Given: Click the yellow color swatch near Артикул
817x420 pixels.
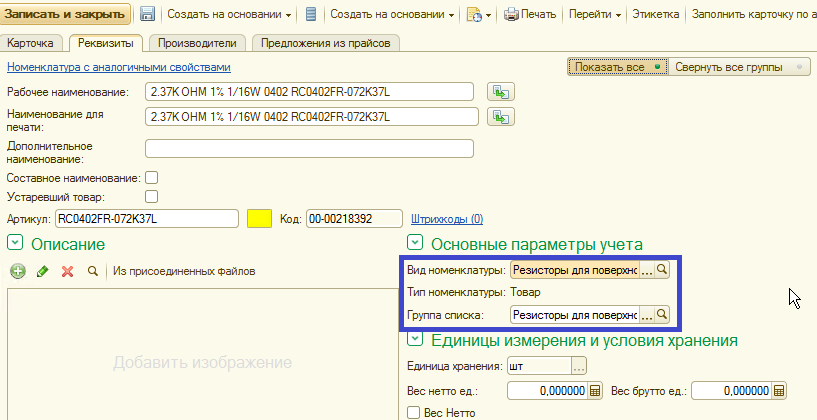Looking at the screenshot, I should (260, 218).
